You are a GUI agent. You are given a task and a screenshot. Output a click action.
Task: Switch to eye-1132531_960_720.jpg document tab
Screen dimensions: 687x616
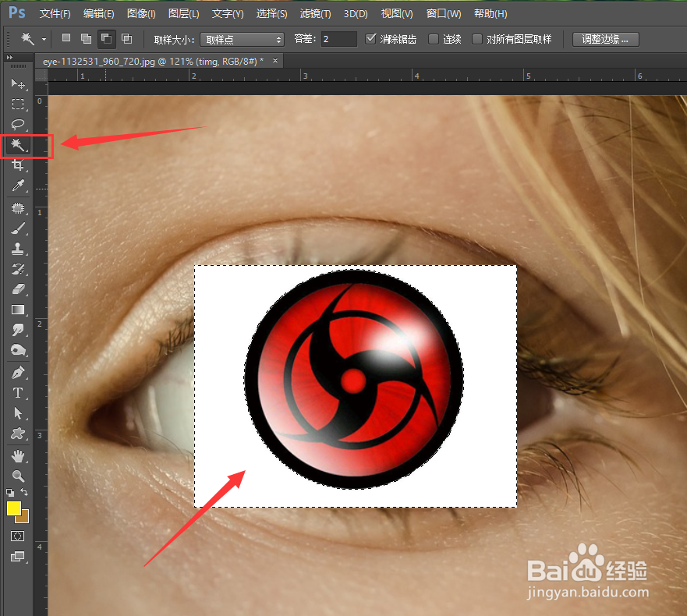coord(153,62)
